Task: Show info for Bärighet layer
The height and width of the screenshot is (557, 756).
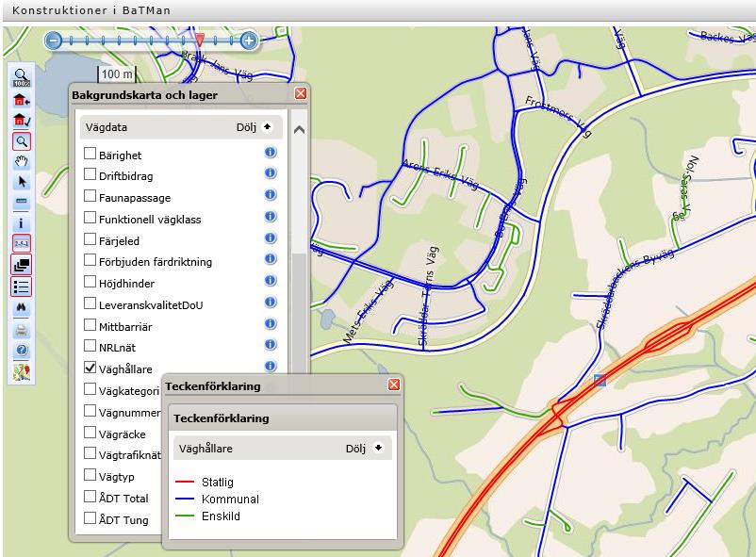Action: pyautogui.click(x=271, y=153)
